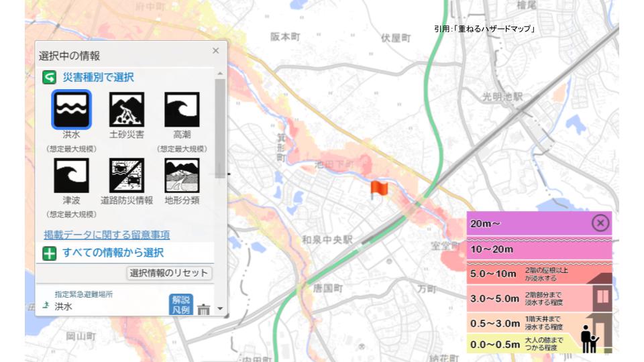Select the 地形分類 terrain classification icon
644x362 pixels.
[x=182, y=175]
